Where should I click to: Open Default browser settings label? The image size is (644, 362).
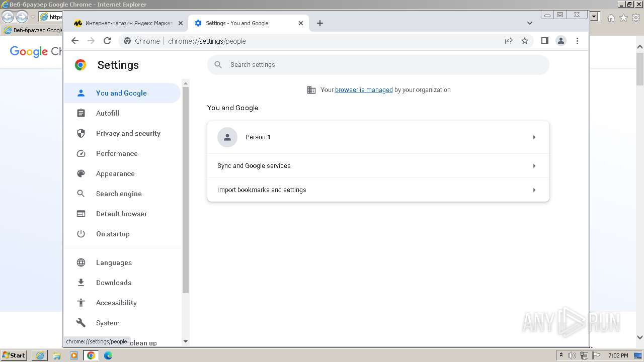click(x=121, y=214)
